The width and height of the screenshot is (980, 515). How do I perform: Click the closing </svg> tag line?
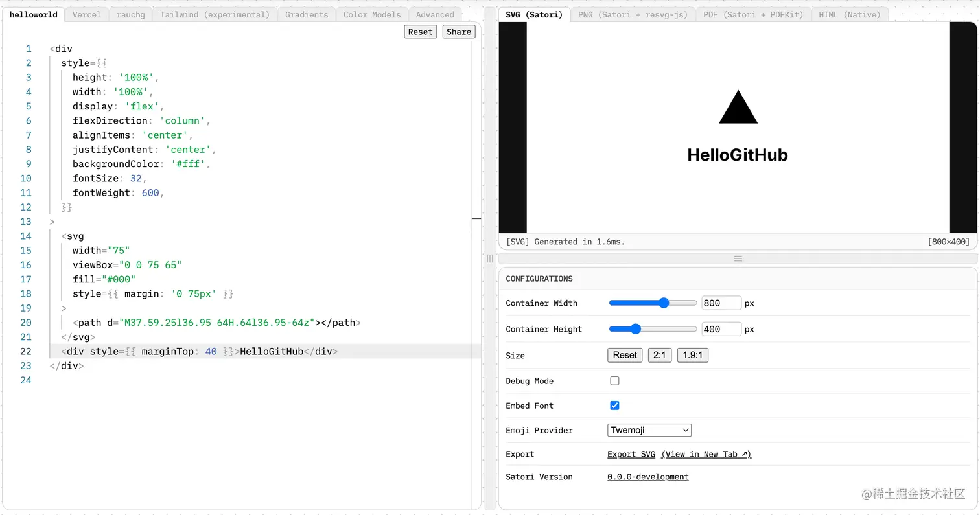point(78,337)
